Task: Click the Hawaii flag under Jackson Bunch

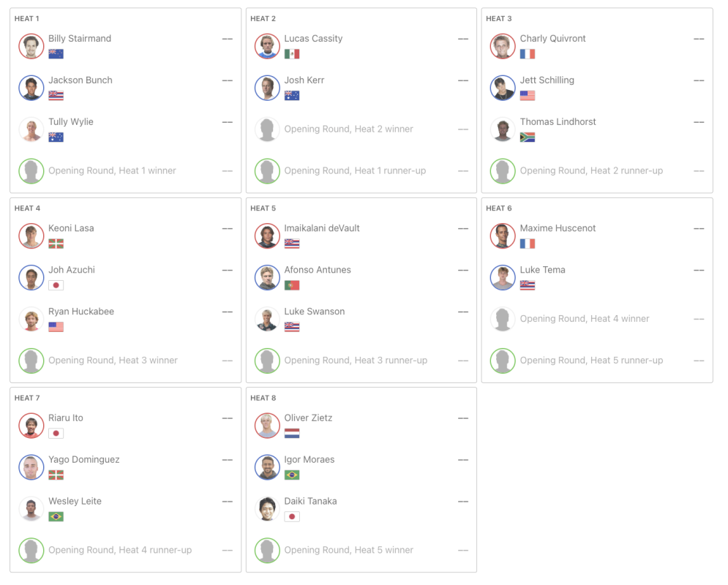Action: click(x=56, y=95)
